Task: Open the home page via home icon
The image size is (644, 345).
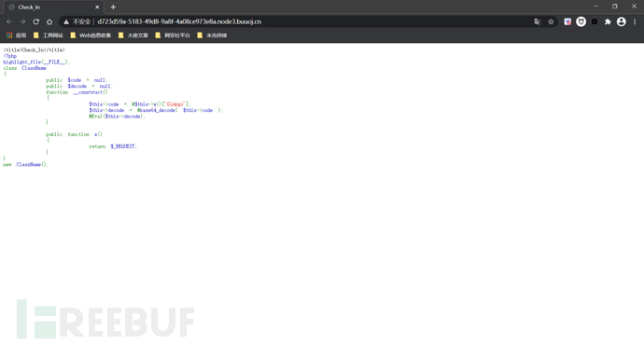Action: point(49,21)
